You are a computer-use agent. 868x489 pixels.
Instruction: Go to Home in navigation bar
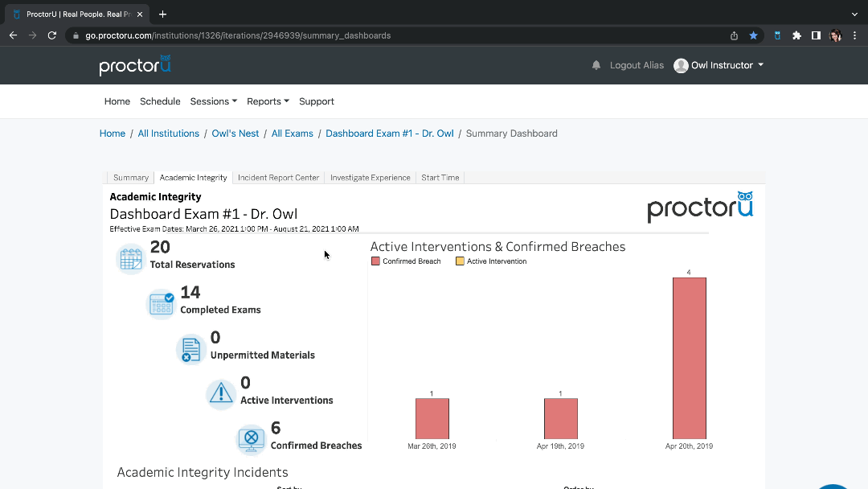[x=117, y=101]
